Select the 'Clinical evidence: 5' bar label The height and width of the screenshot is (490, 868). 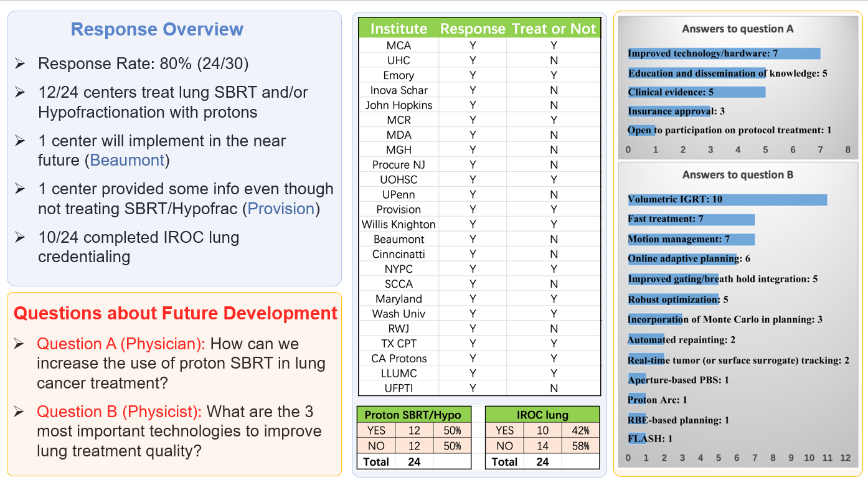click(x=671, y=92)
